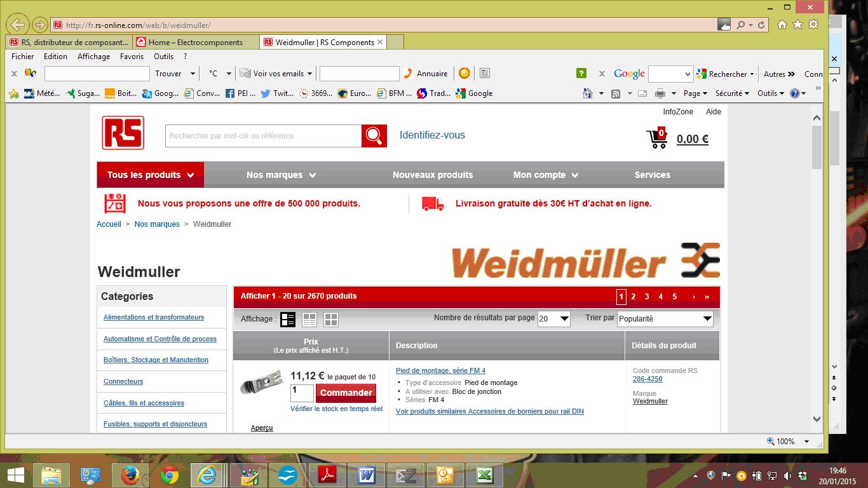Open the Fichier menu
The width and height of the screenshot is (868, 488).
23,57
